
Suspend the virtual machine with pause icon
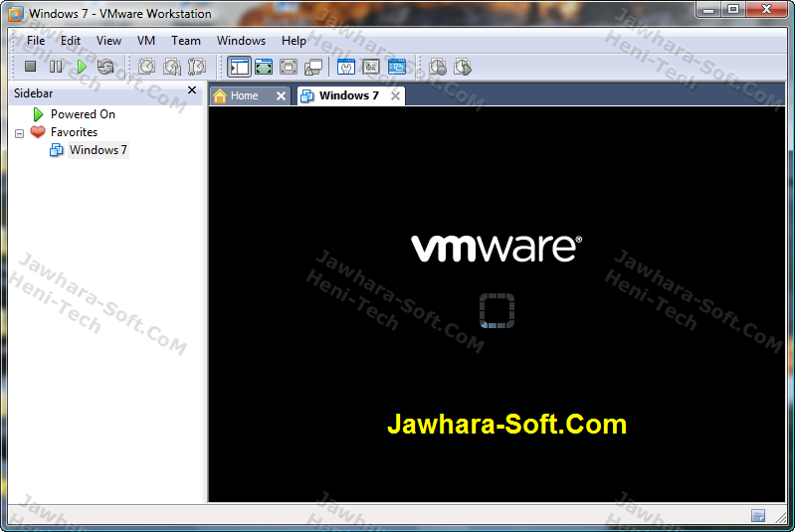pyautogui.click(x=56, y=67)
